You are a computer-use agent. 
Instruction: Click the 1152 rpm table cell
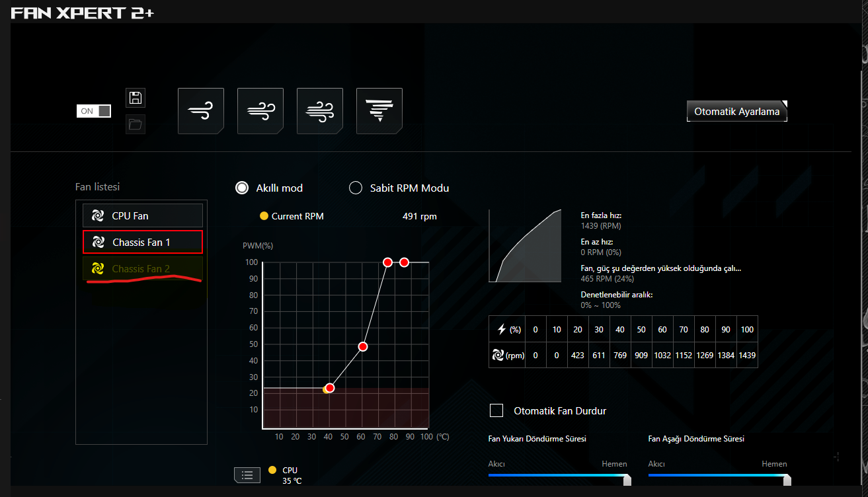[684, 355]
